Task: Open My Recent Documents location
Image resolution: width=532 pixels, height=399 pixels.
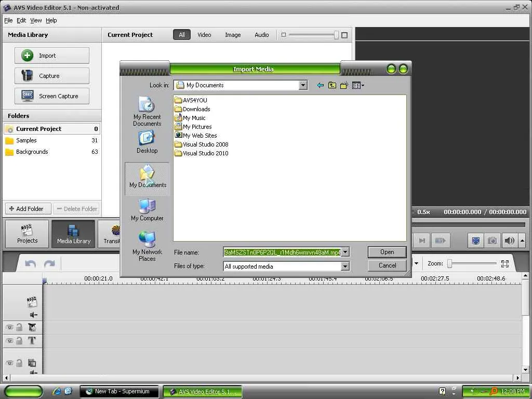Action: point(147,111)
